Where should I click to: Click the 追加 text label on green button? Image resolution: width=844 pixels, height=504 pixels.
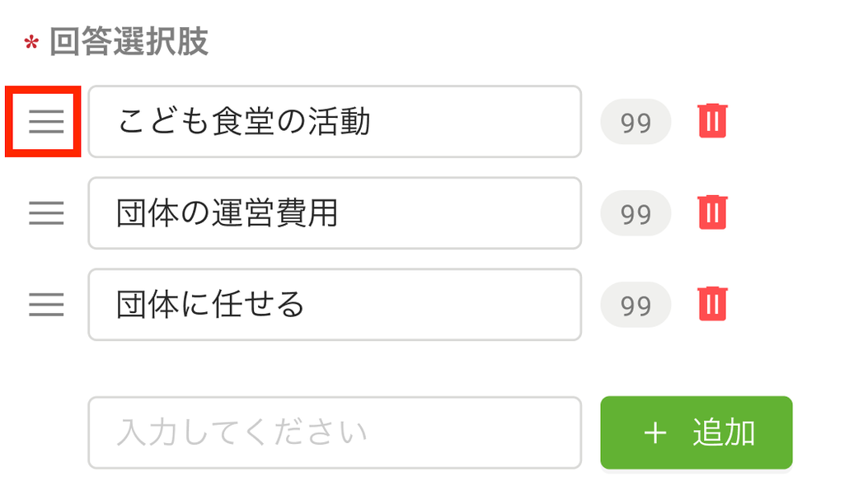click(x=724, y=433)
